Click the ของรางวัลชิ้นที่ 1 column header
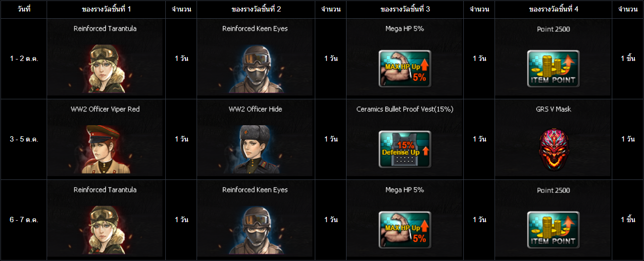The image size is (644, 261). 106,9
